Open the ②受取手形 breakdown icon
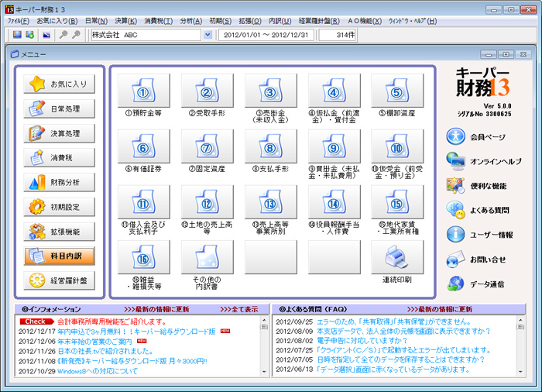This screenshot has width=542, height=392. point(208,91)
